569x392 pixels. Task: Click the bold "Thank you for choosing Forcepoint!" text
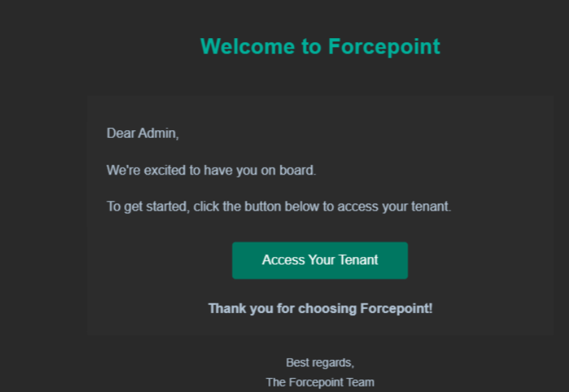coord(320,309)
